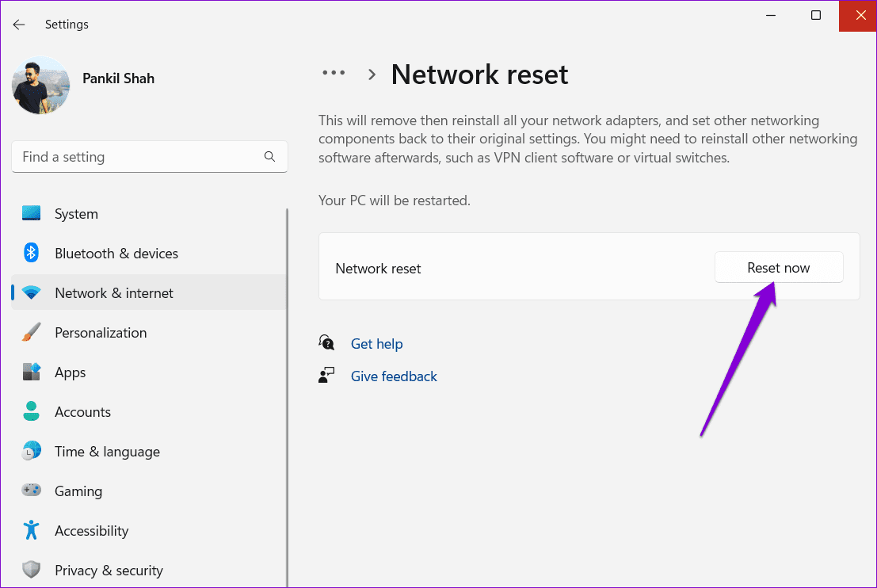
Task: Click the Bluetooth & devices icon
Action: tap(31, 254)
